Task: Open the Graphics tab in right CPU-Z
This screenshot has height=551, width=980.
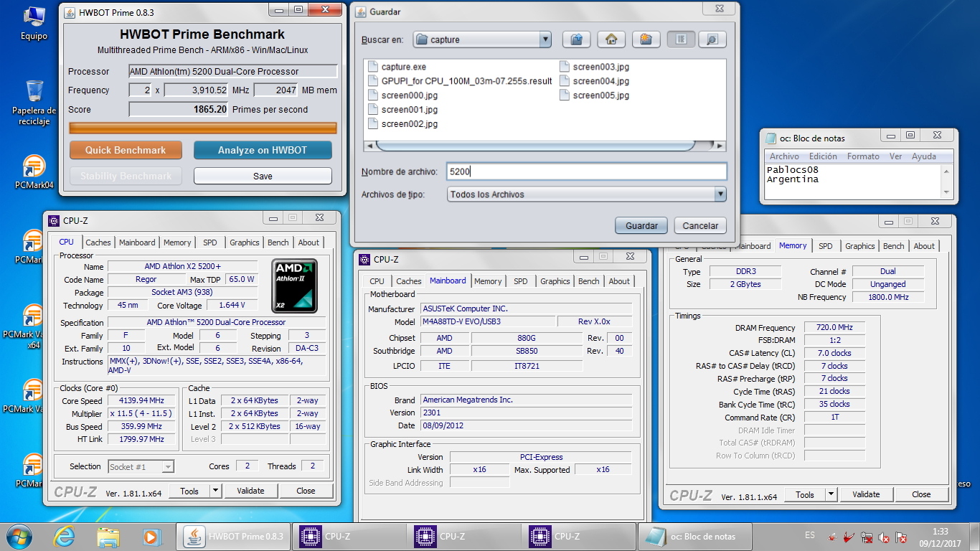Action: [859, 246]
